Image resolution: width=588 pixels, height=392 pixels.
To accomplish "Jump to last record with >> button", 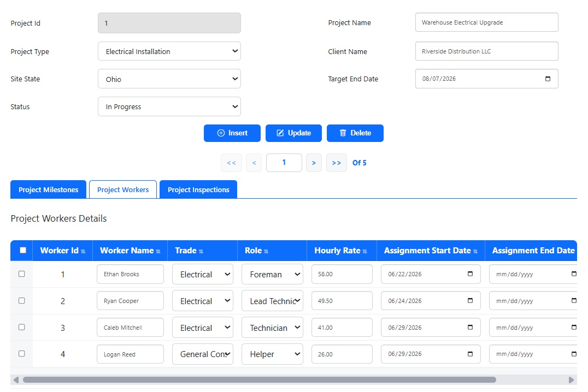I will pos(337,163).
